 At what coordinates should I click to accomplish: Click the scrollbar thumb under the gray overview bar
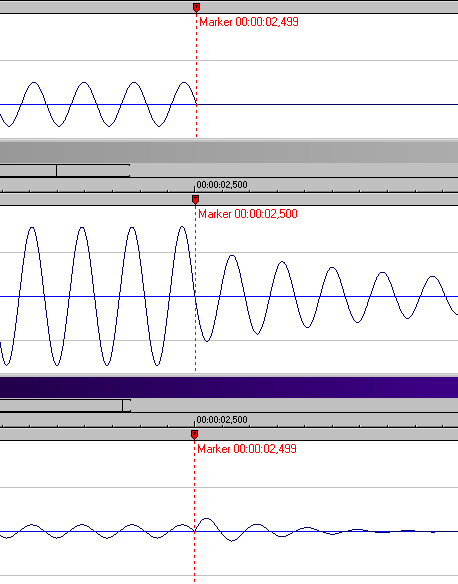65,171
